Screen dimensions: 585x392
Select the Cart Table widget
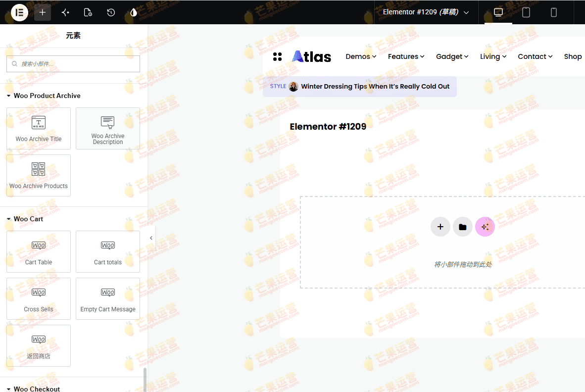click(39, 252)
